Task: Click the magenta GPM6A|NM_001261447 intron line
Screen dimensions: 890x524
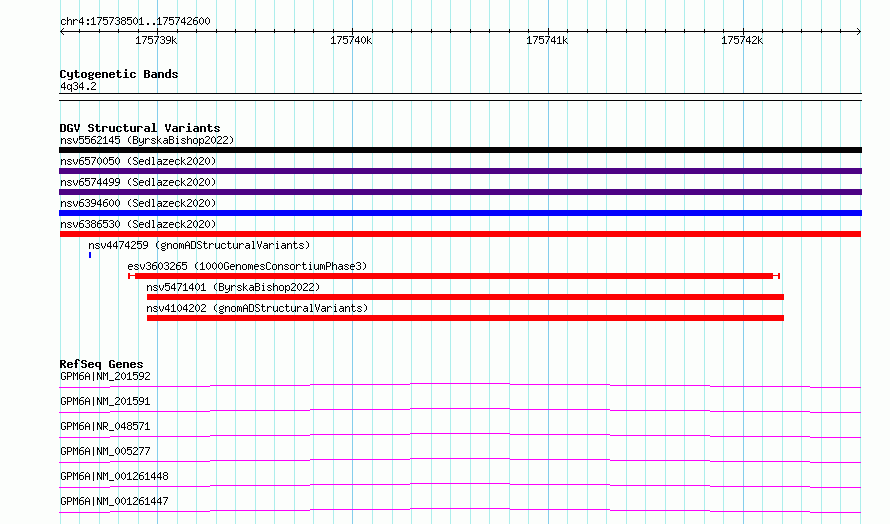Action: [460, 509]
